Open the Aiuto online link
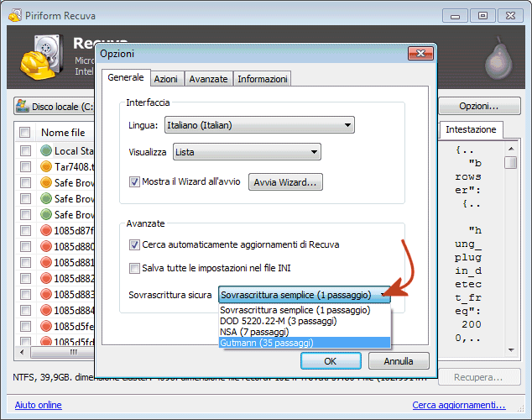The height and width of the screenshot is (420, 532). pyautogui.click(x=38, y=405)
